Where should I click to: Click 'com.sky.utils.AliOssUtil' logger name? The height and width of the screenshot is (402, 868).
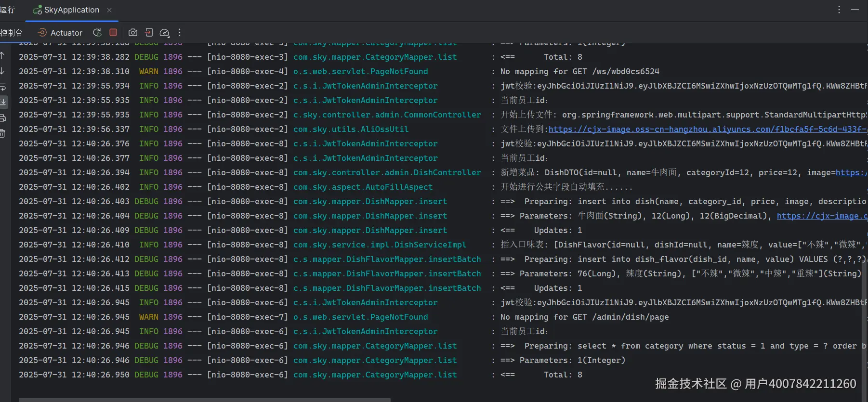(351, 129)
